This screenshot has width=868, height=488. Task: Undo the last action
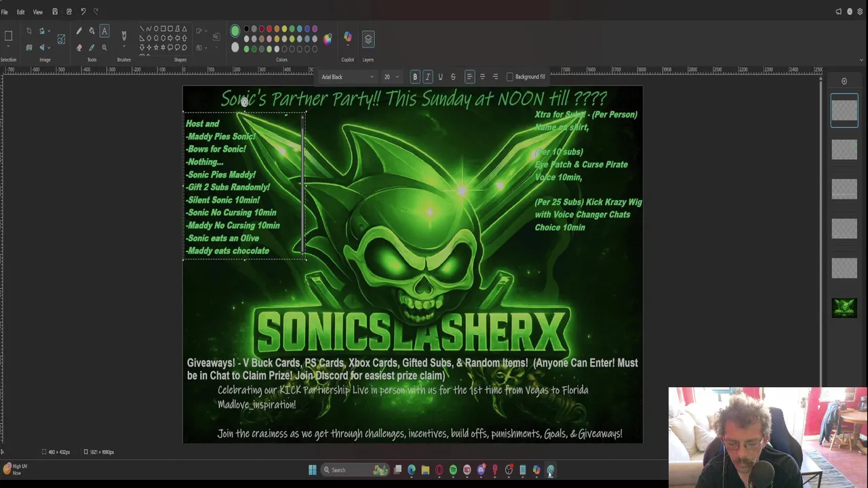83,12
